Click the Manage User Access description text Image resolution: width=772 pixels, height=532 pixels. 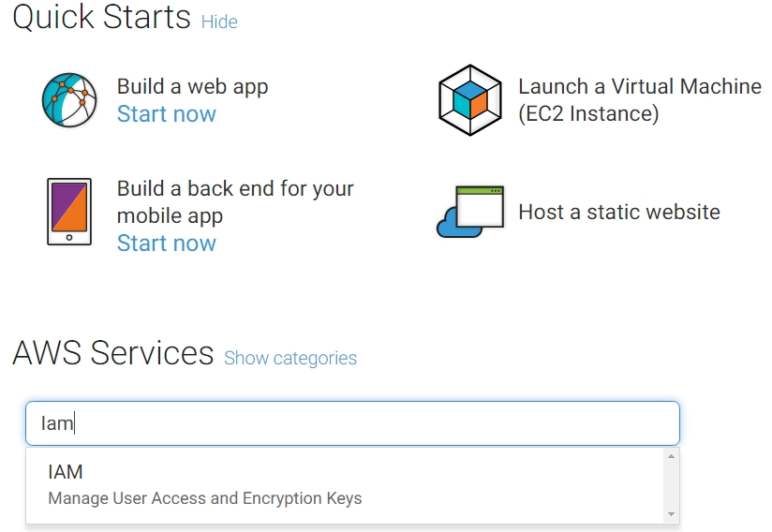click(x=204, y=498)
